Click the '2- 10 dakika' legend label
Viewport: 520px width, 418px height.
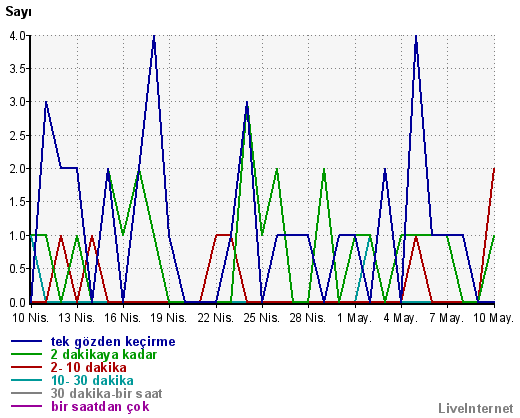click(89, 368)
